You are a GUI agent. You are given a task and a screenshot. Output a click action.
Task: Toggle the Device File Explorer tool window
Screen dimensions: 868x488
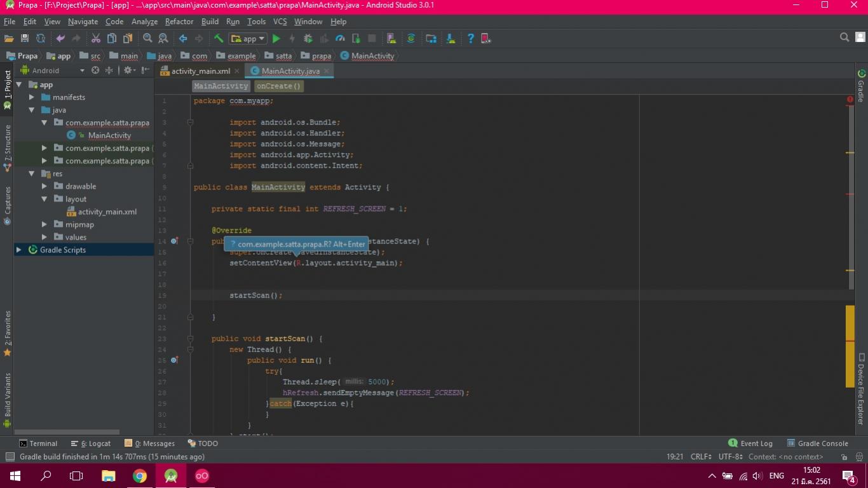[861, 389]
